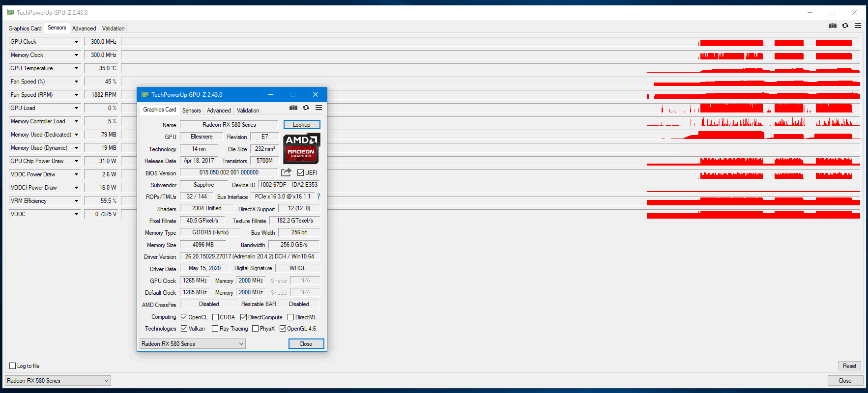Toggle the DirectCompute checkbox
The image size is (868, 393).
(243, 317)
